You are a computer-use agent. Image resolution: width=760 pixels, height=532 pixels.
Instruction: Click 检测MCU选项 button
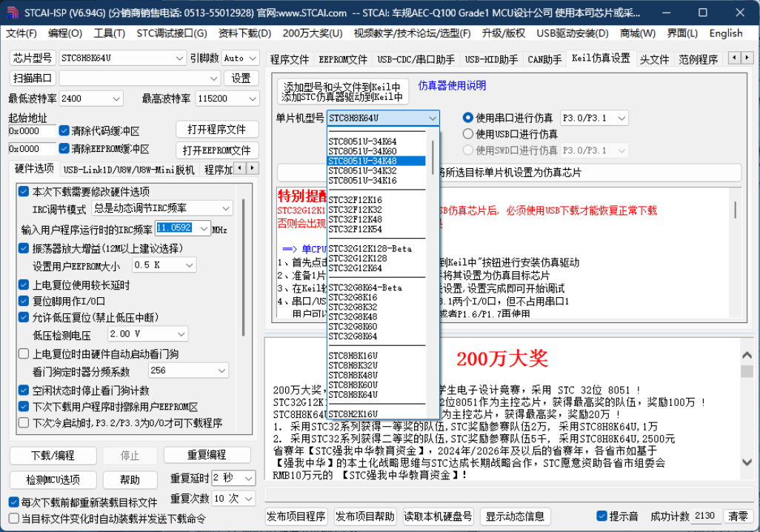tap(53, 479)
